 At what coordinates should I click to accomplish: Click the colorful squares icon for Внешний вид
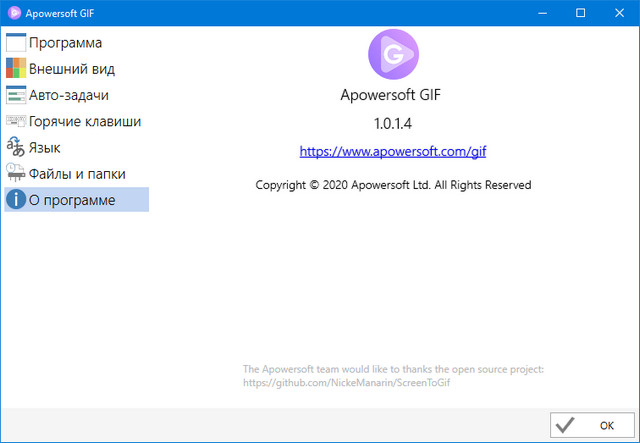pos(16,69)
